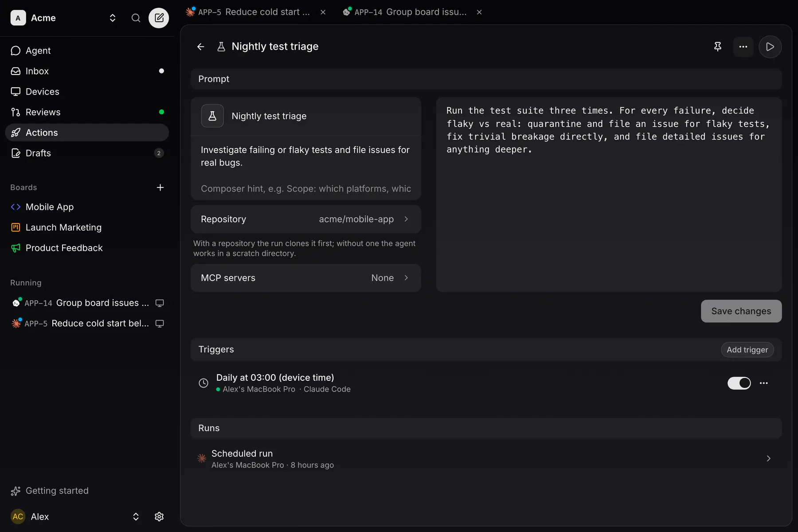
Task: Open running item APP-5 Reduce cold start
Action: (x=87, y=323)
